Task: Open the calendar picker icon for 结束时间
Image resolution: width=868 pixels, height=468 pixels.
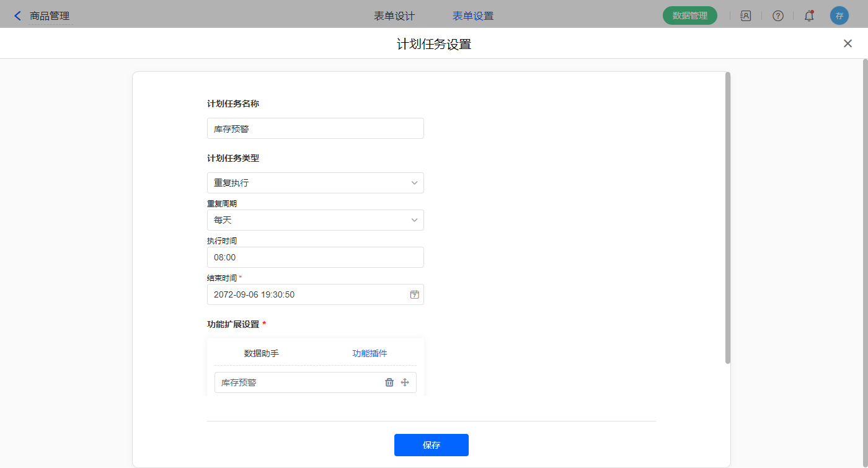Action: click(x=415, y=294)
